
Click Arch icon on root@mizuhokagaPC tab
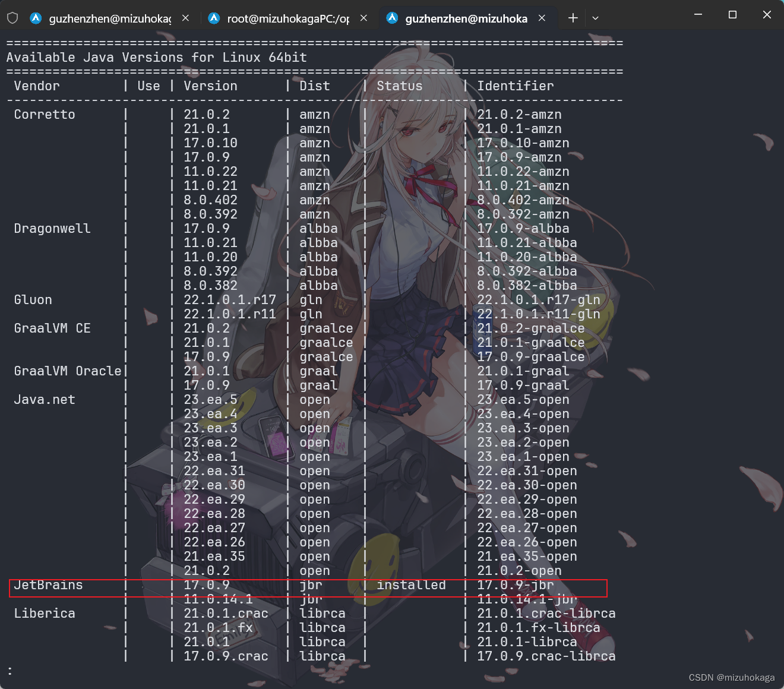point(214,18)
